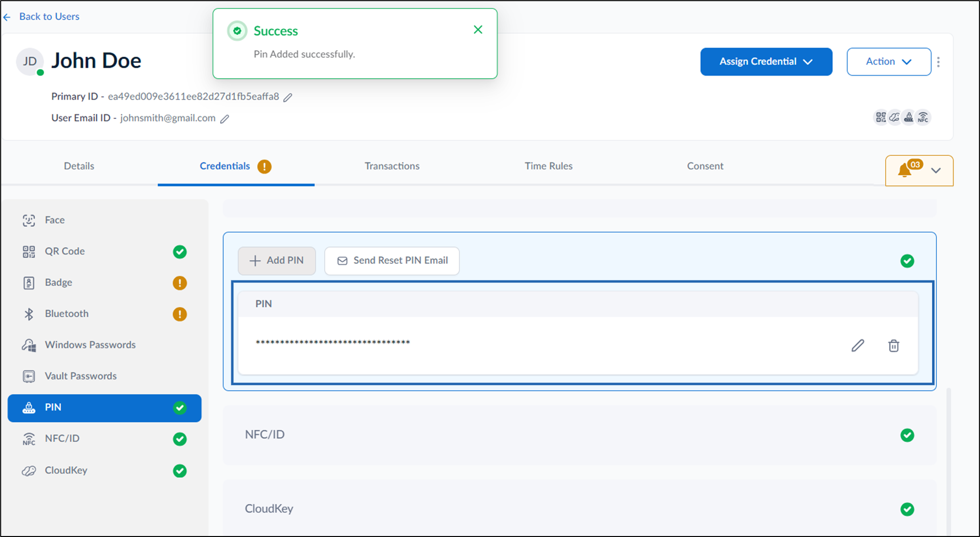
Task: Expand the Assign Credential dropdown
Action: click(766, 62)
